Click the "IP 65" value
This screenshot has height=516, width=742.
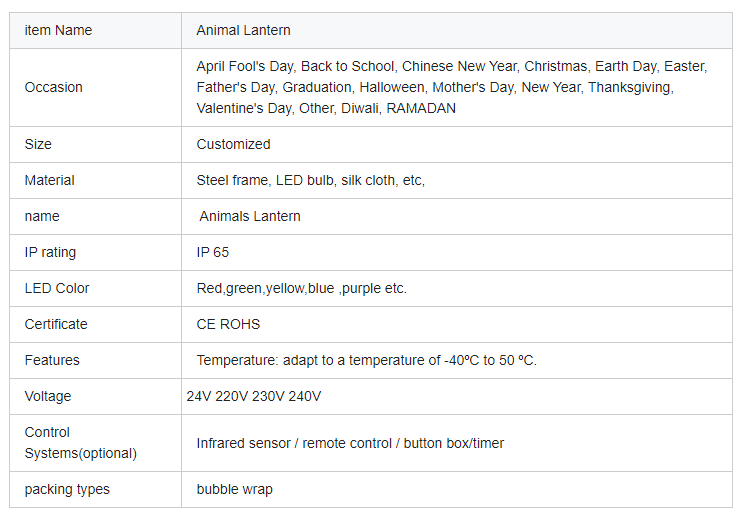tap(213, 252)
